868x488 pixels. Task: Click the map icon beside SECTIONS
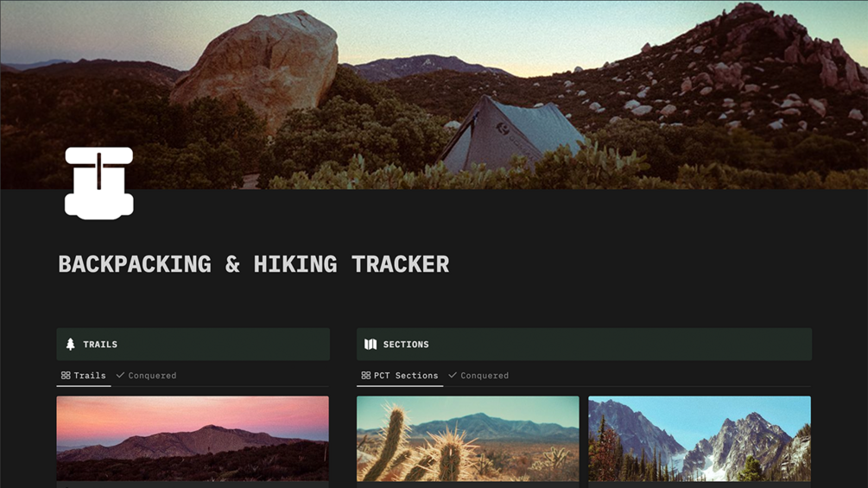point(371,344)
